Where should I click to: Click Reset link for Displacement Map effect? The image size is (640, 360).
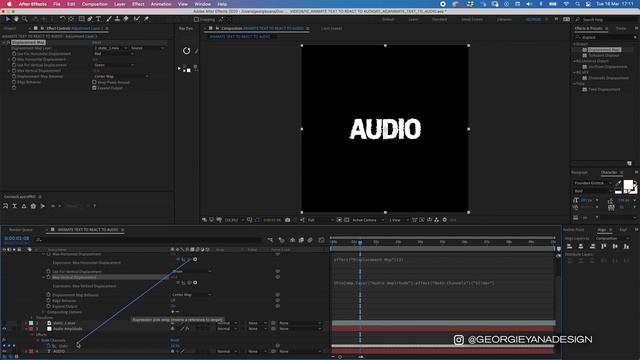pos(96,42)
